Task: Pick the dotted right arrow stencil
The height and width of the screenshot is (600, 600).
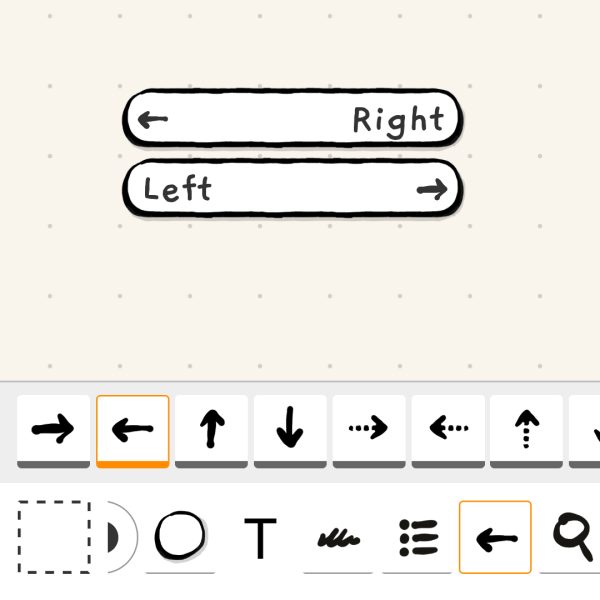Action: [x=369, y=431]
